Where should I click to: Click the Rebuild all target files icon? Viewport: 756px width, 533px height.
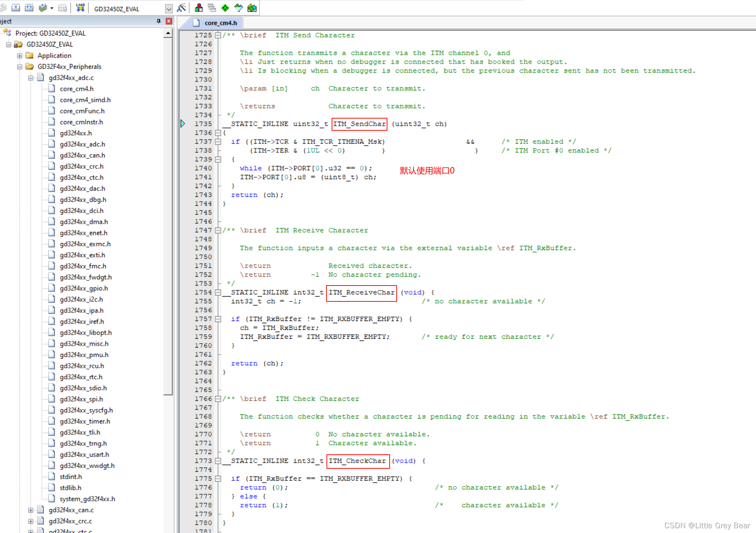click(29, 8)
